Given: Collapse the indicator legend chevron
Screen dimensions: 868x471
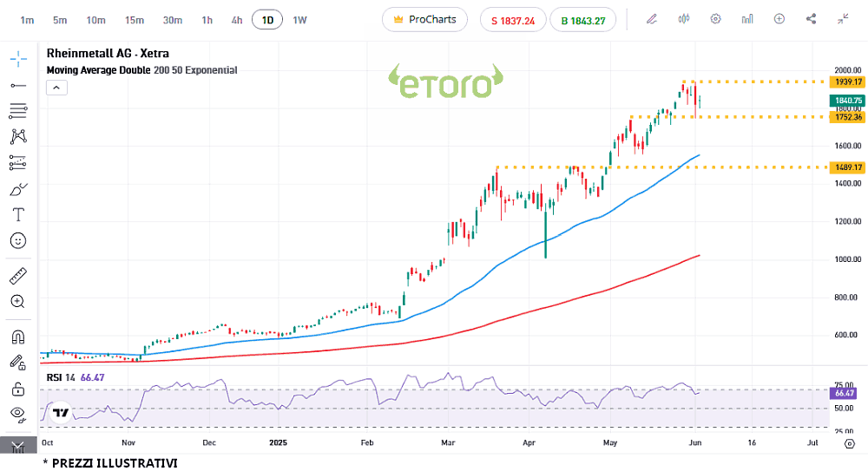Looking at the screenshot, I should pyautogui.click(x=56, y=88).
